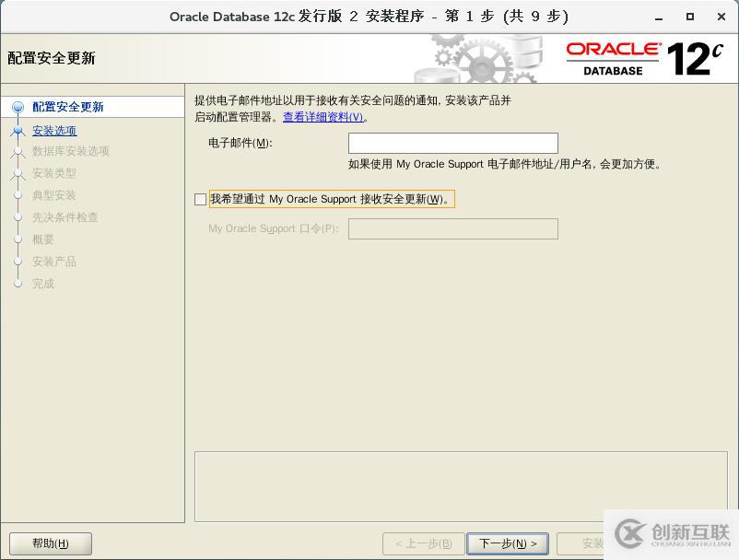This screenshot has width=739, height=560.
Task: Click the My Oracle Support 口令 password field
Action: (x=453, y=229)
